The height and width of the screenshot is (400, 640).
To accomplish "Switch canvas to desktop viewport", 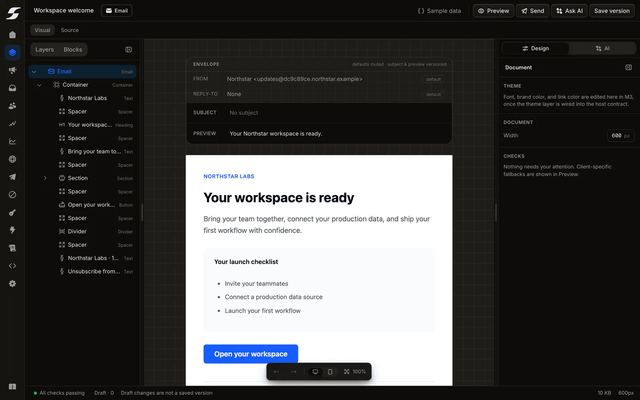I will tap(315, 372).
